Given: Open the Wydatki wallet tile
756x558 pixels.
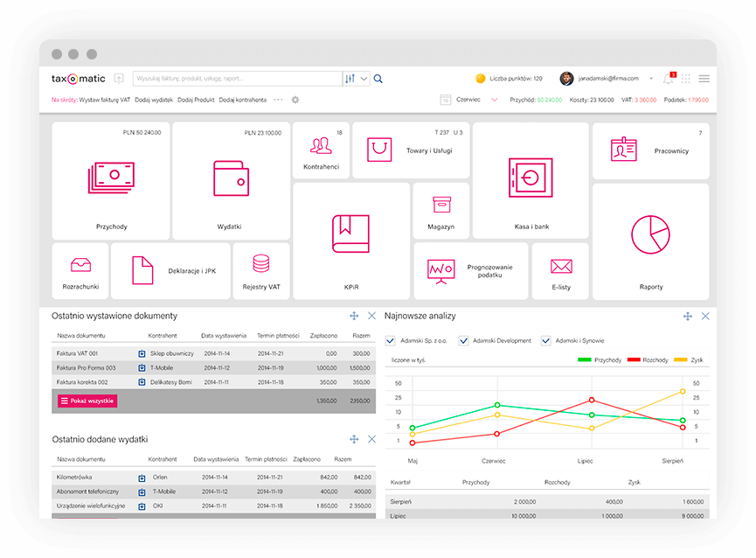Looking at the screenshot, I should (231, 181).
